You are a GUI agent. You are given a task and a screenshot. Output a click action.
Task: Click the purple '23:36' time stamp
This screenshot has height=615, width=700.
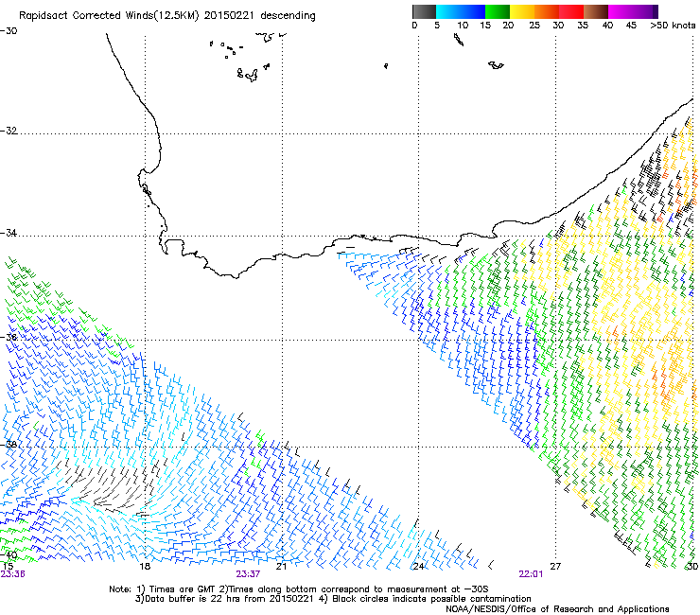tap(12, 574)
